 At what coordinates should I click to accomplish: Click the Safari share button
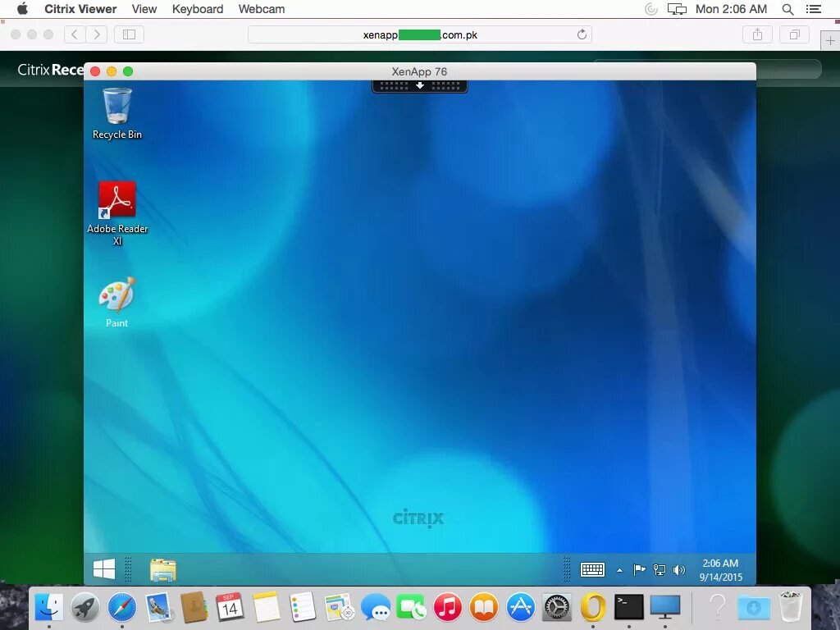pos(757,34)
